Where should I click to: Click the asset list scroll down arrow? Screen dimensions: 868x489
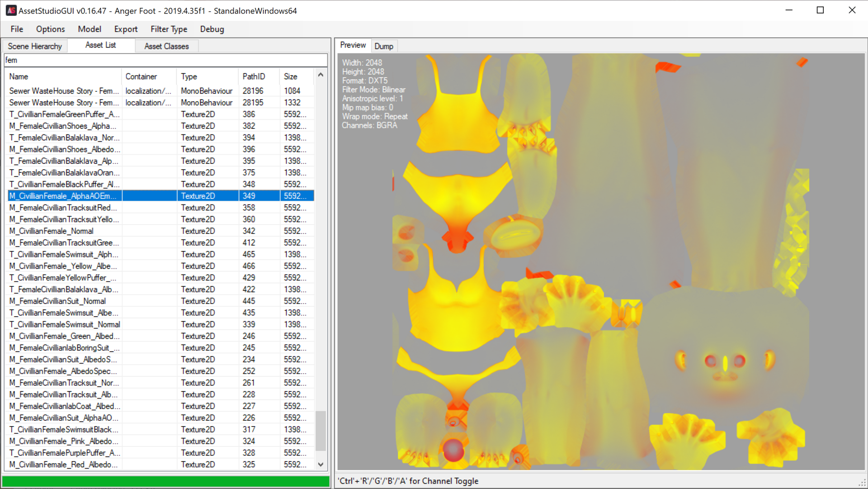[321, 464]
